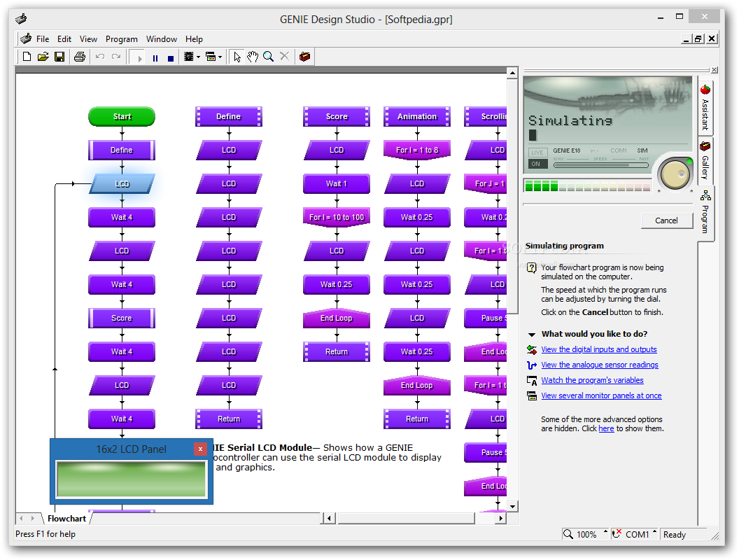This screenshot has width=739, height=560.
Task: Undo the last action
Action: (x=100, y=57)
